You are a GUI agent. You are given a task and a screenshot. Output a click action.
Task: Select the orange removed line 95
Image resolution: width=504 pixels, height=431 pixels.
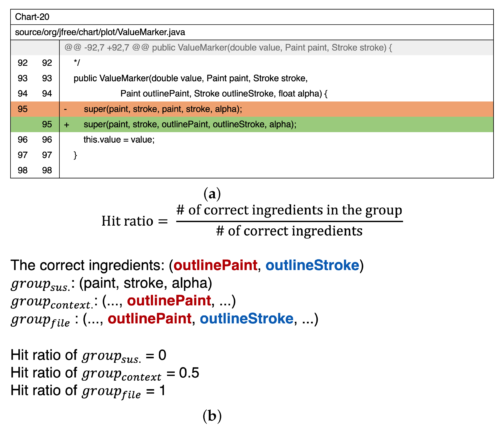click(163, 109)
